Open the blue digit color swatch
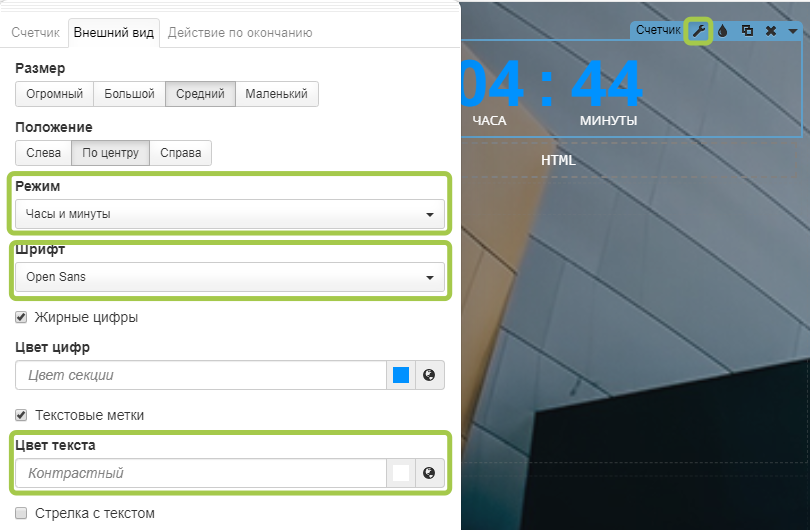 click(x=401, y=375)
